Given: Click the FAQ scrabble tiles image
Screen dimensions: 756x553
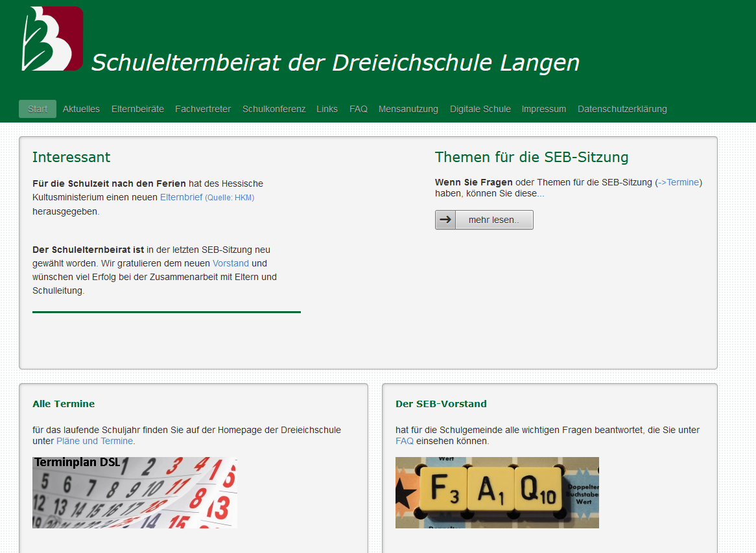Looking at the screenshot, I should [x=497, y=493].
